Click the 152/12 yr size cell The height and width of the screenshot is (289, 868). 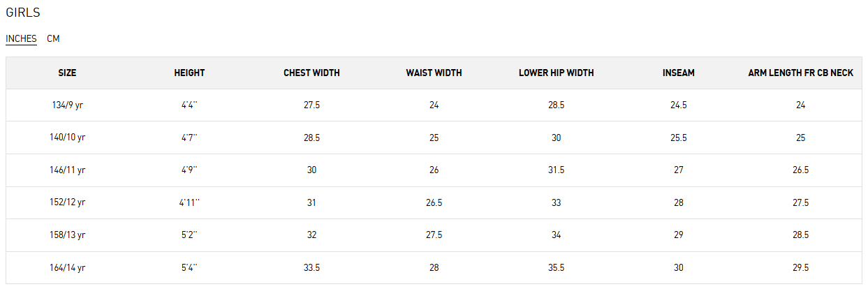coord(68,203)
